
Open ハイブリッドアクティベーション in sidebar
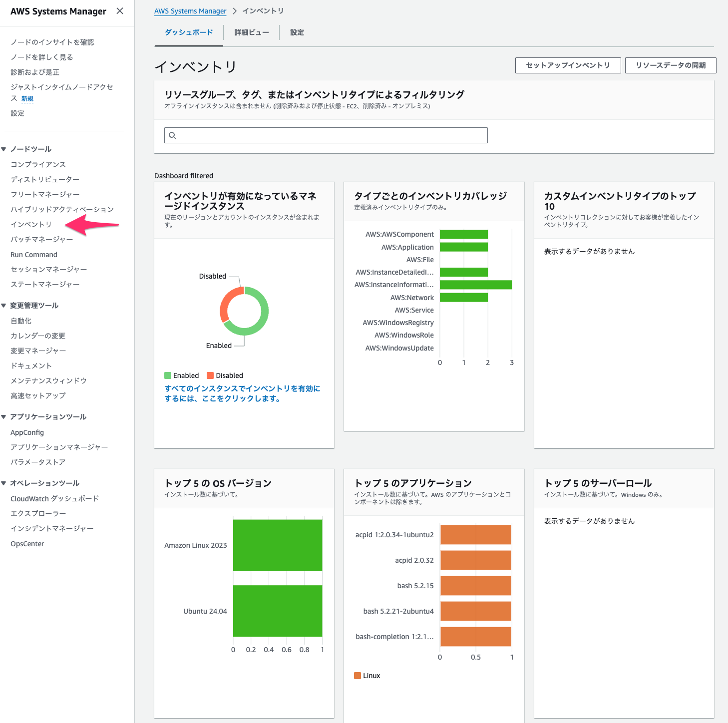click(x=62, y=210)
